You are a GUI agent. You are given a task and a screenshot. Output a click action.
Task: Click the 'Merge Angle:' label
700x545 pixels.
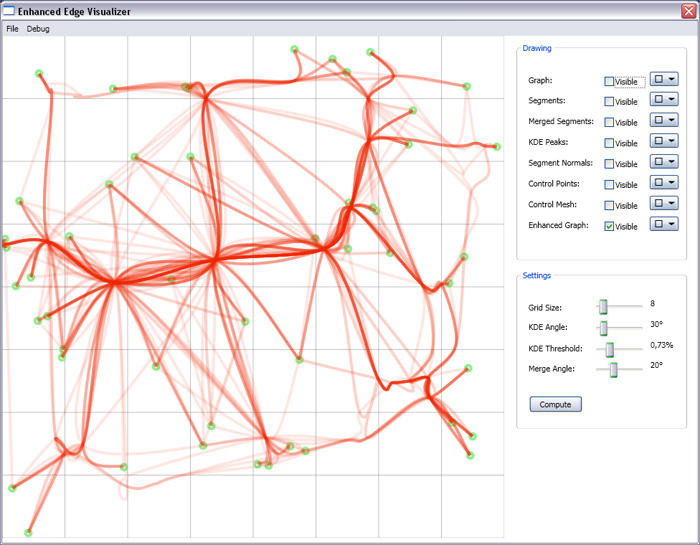(551, 369)
